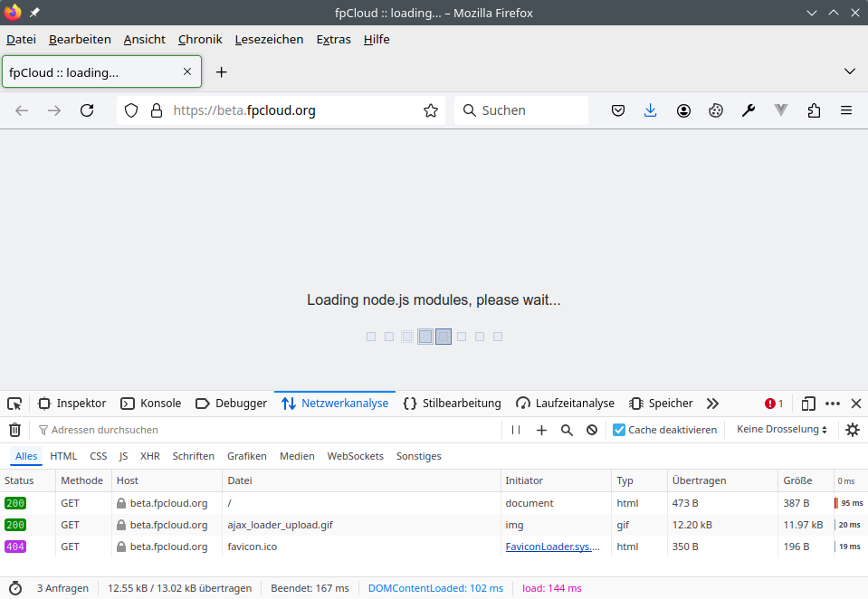
Task: Open FaviconLoader.sys initiator link
Action: 551,547
